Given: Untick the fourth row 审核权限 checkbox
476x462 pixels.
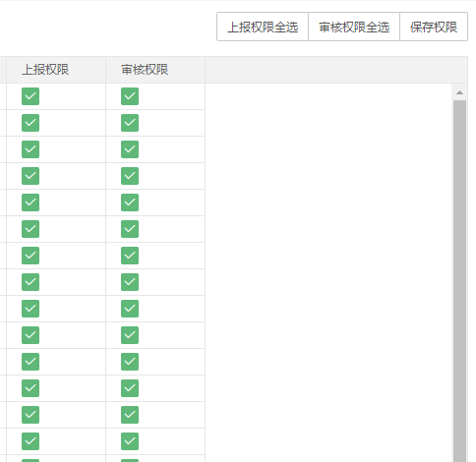Looking at the screenshot, I should coord(130,176).
